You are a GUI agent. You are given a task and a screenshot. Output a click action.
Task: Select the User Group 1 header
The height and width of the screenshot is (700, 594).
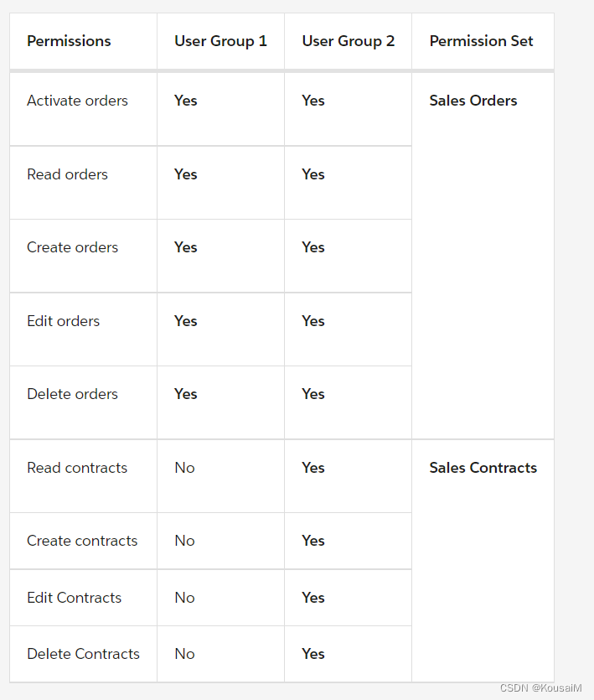pyautogui.click(x=220, y=41)
